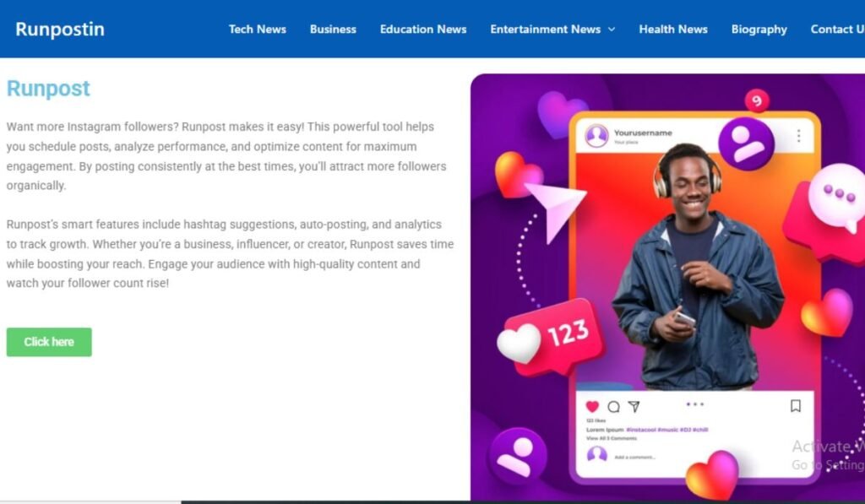
Task: Click the paragraph starting "Want more Instagram followers?"
Action: point(226,156)
